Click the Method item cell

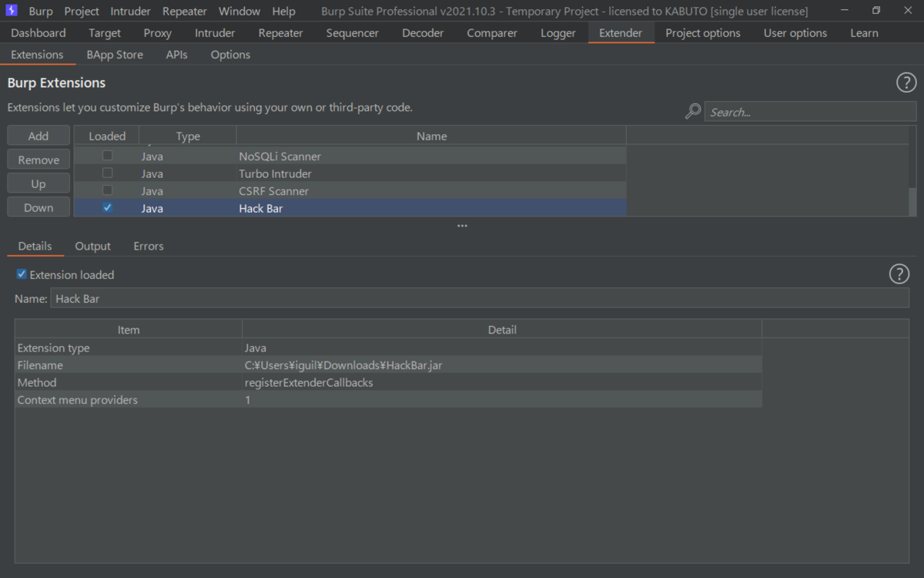click(x=129, y=382)
